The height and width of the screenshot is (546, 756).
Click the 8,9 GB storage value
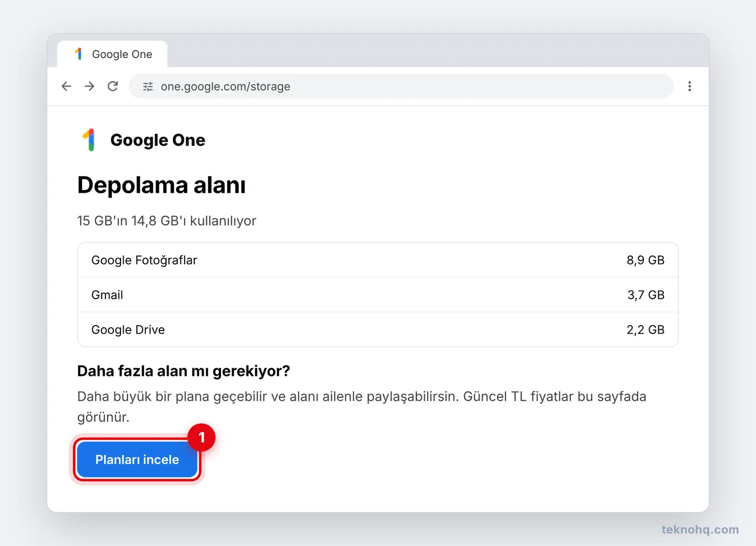pos(645,260)
